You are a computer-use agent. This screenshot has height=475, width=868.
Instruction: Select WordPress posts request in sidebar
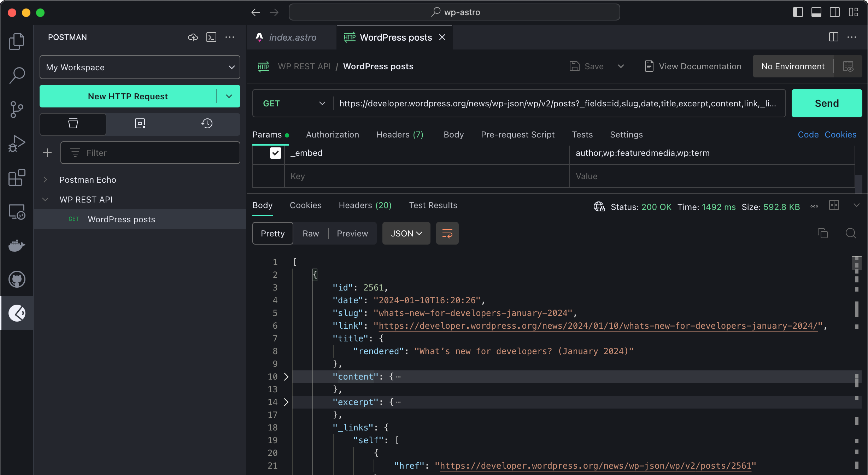(x=140, y=219)
